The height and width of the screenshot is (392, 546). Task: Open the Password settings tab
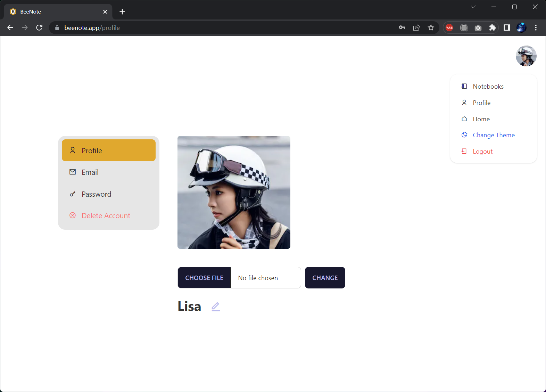pyautogui.click(x=109, y=194)
